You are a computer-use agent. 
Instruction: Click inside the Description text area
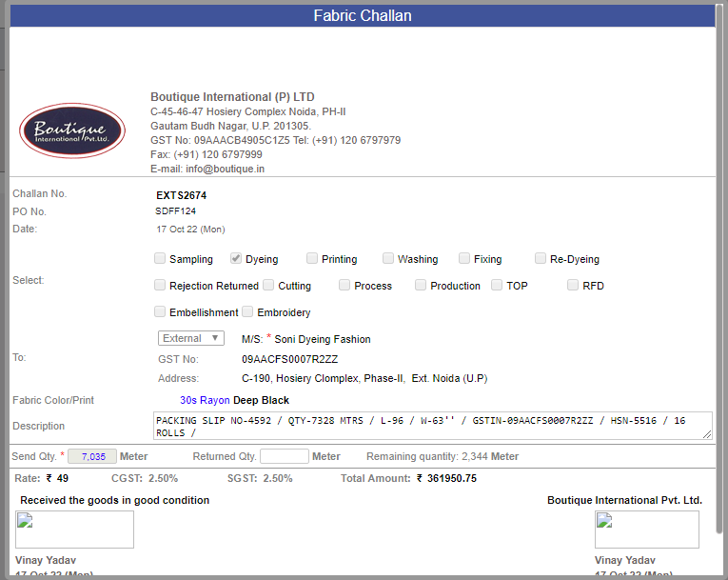(x=432, y=426)
